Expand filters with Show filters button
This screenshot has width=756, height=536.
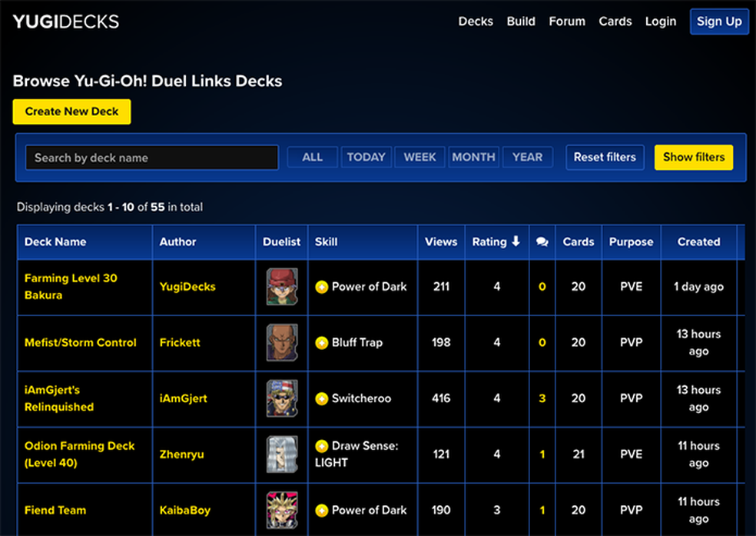[x=694, y=158]
